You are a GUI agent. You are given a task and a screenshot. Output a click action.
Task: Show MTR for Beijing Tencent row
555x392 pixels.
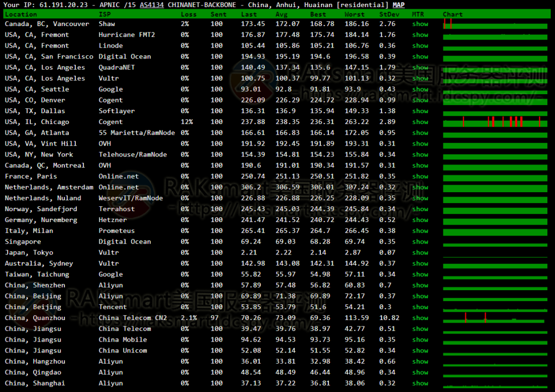pyautogui.click(x=420, y=307)
